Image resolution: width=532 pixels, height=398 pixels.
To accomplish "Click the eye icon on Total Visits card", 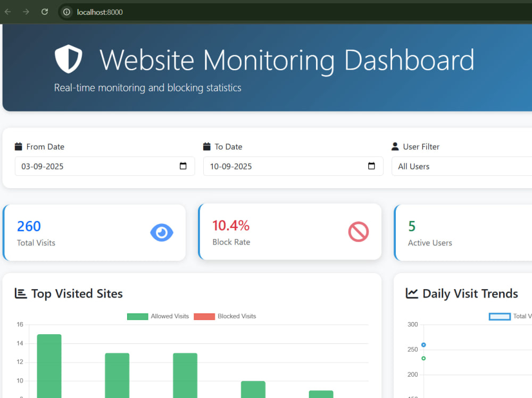I will coord(162,233).
